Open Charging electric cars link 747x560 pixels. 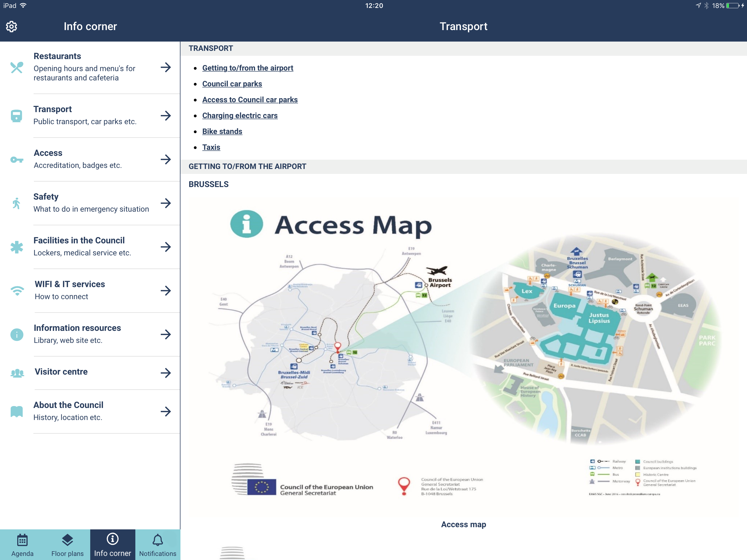point(240,115)
